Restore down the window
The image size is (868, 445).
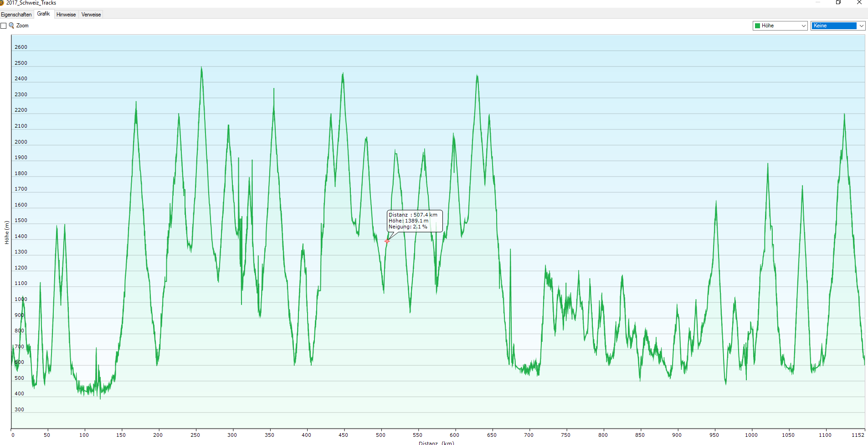coord(838,3)
